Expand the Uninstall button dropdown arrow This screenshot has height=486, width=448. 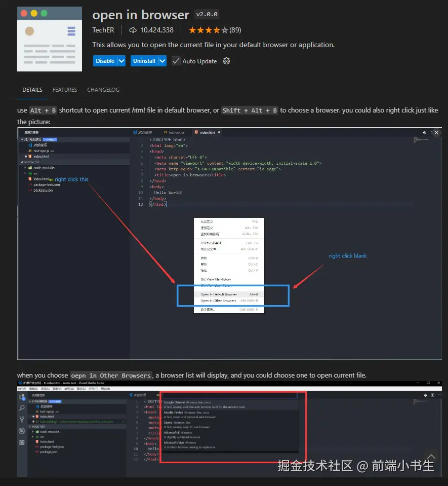(162, 60)
